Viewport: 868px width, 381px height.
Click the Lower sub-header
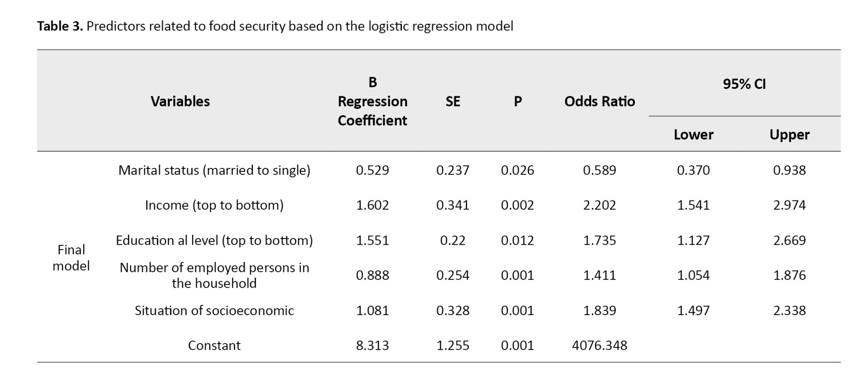(693, 135)
